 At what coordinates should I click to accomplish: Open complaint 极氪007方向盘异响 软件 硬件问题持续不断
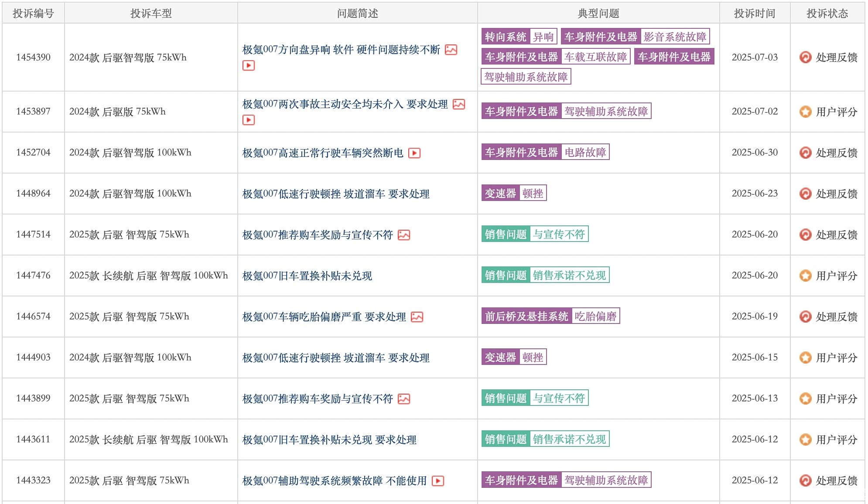[x=341, y=50]
